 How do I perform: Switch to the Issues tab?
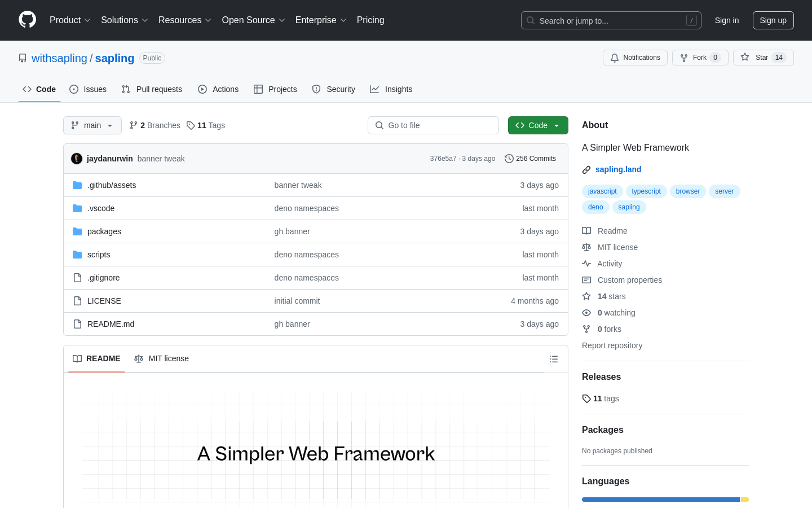point(88,89)
